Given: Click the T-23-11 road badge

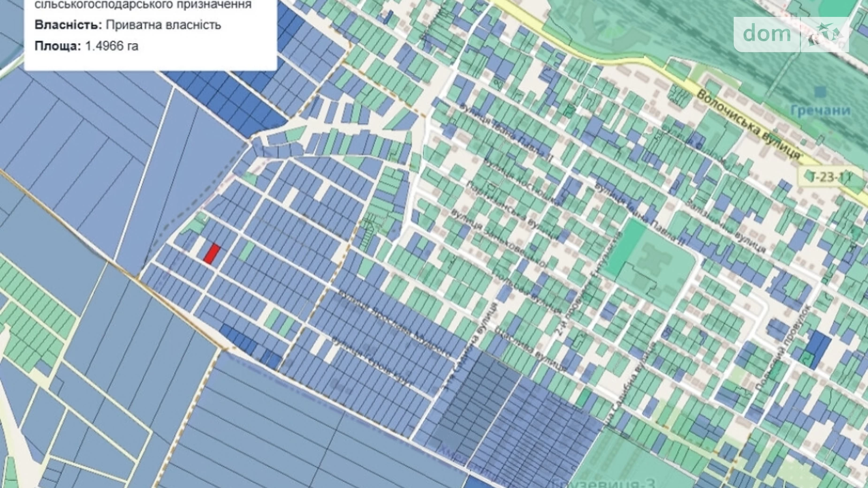Looking at the screenshot, I should [x=831, y=177].
